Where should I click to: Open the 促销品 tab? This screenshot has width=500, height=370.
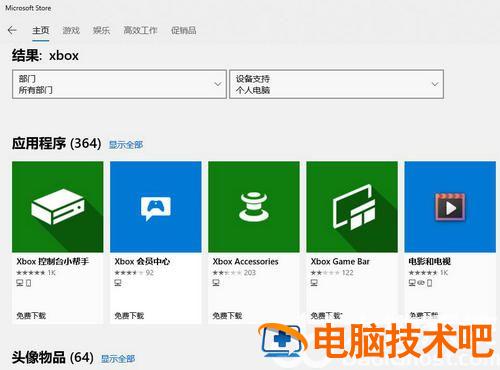[x=183, y=30]
